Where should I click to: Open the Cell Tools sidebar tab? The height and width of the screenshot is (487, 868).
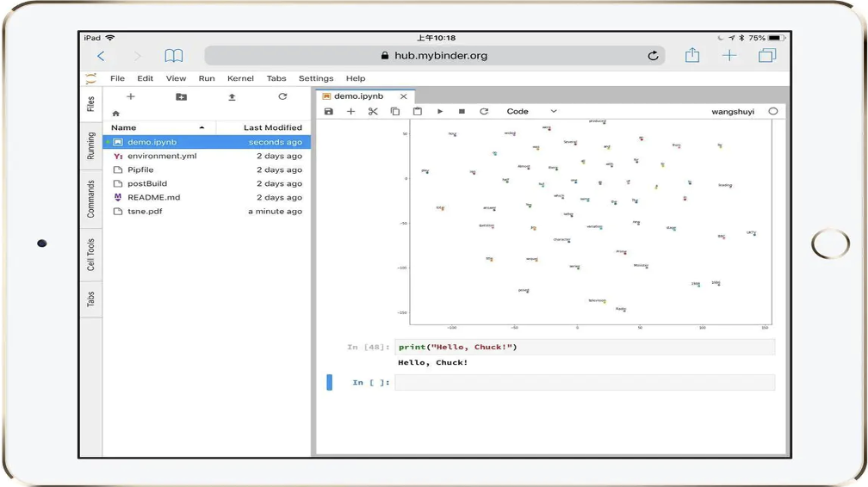[90, 255]
